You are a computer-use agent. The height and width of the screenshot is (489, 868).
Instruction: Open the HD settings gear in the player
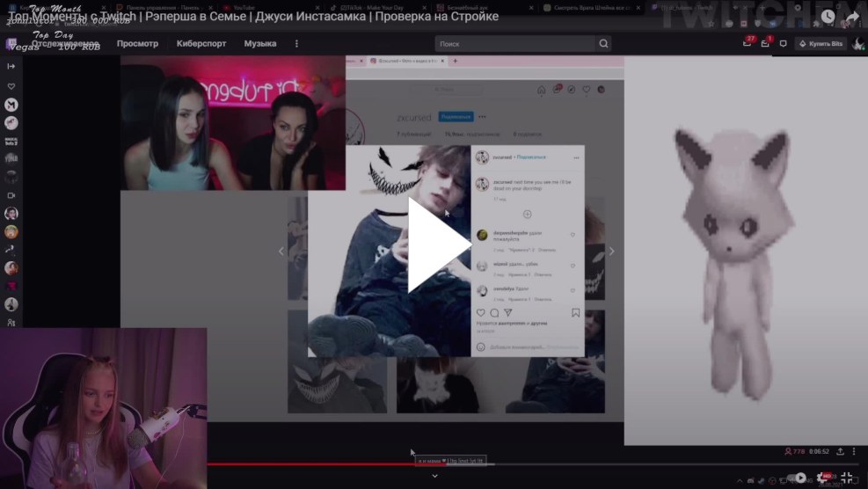(823, 478)
